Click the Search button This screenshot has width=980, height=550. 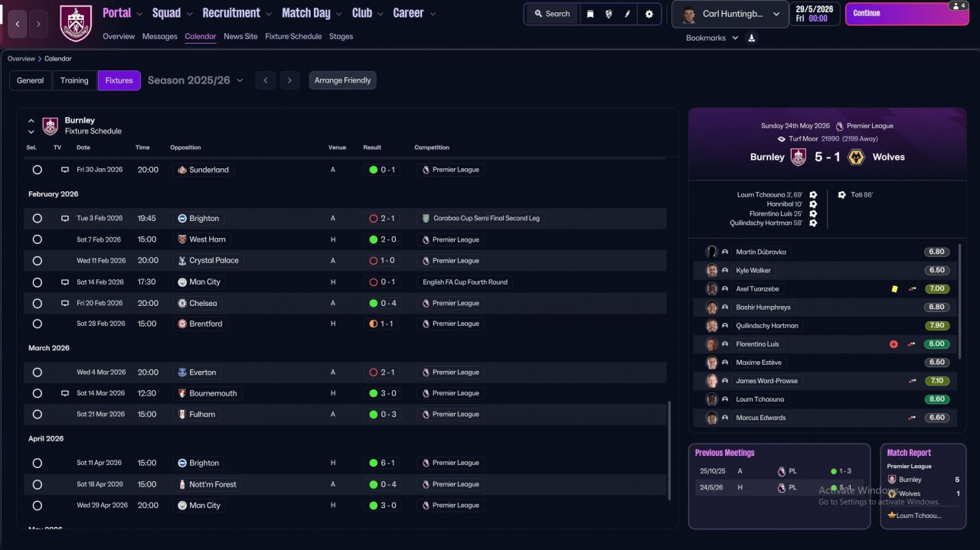click(x=552, y=14)
